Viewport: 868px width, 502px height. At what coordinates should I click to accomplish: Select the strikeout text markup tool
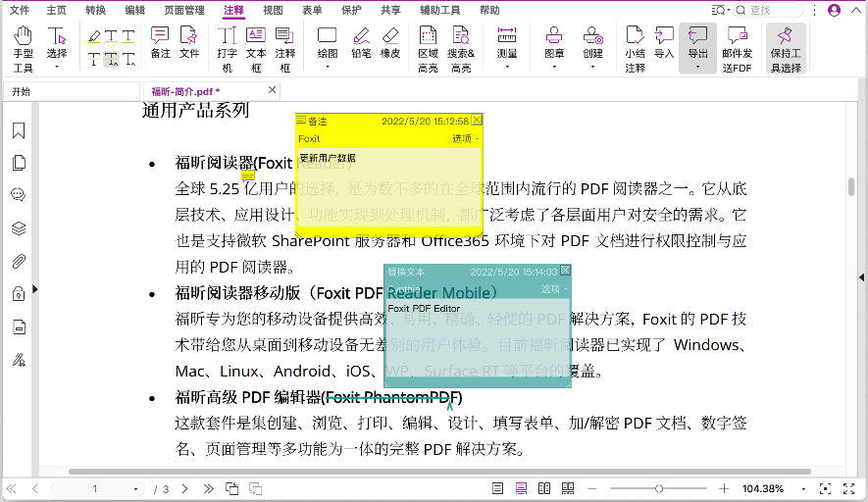[x=95, y=59]
